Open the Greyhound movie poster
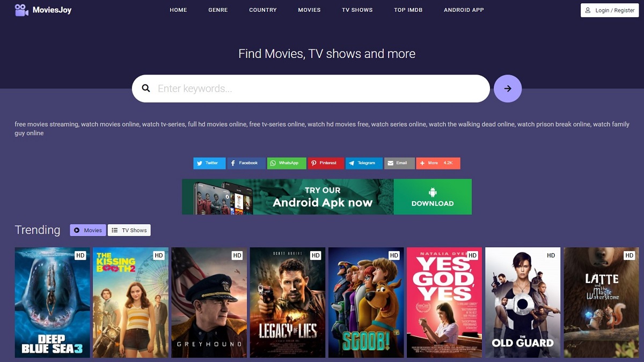This screenshot has height=362, width=644. [x=209, y=302]
